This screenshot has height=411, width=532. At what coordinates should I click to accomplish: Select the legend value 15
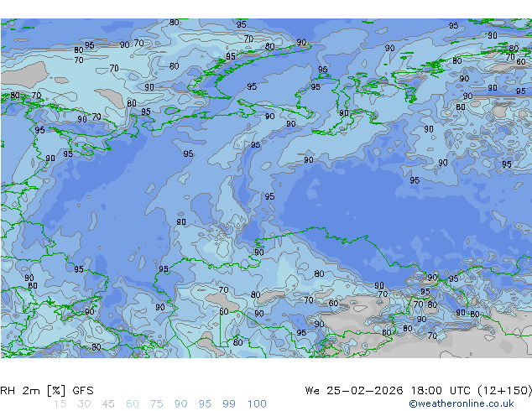[60, 404]
